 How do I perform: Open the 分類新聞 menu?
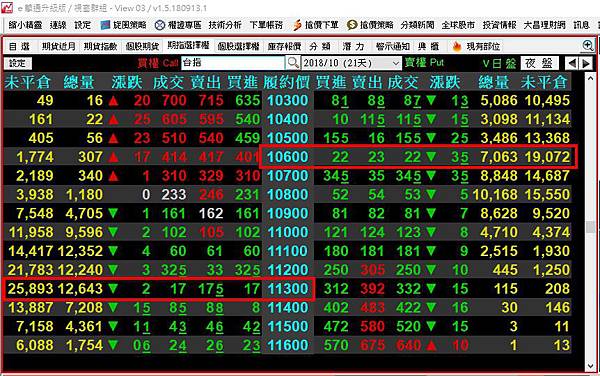point(417,25)
